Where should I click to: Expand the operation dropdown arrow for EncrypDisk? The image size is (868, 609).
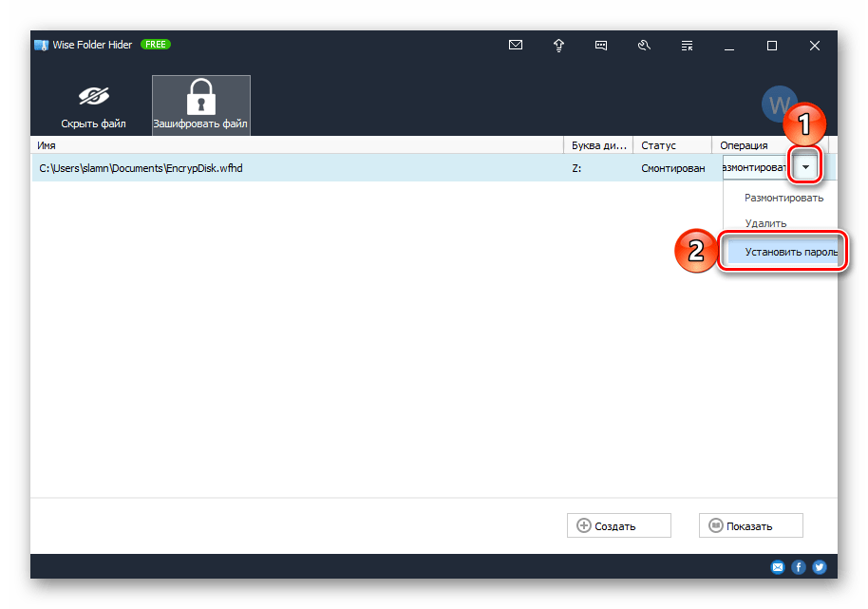pyautogui.click(x=806, y=168)
